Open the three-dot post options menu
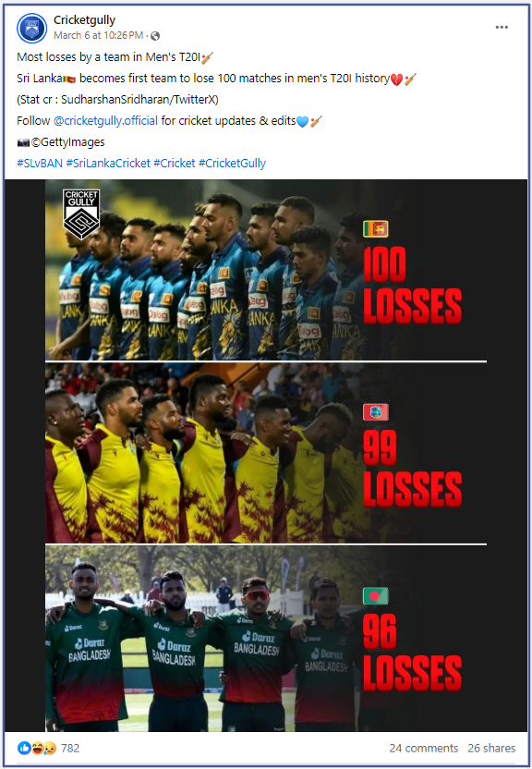The image size is (532, 769). click(502, 27)
